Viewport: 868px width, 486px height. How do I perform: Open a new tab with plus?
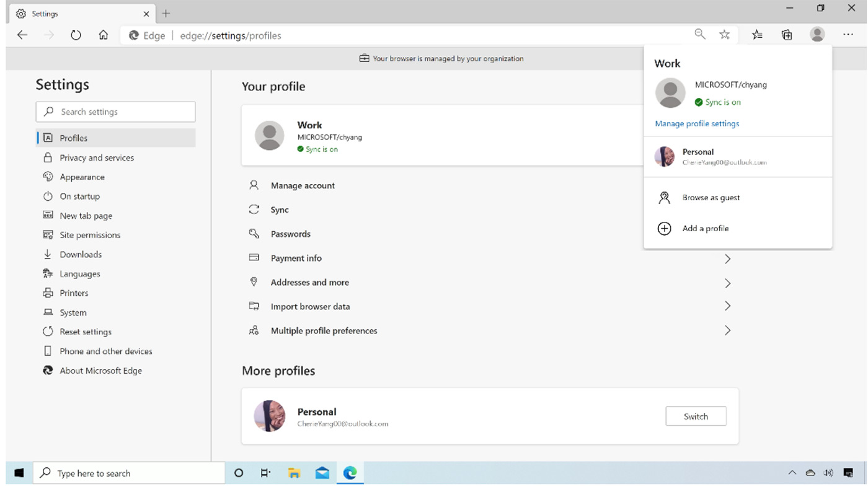[x=166, y=14]
